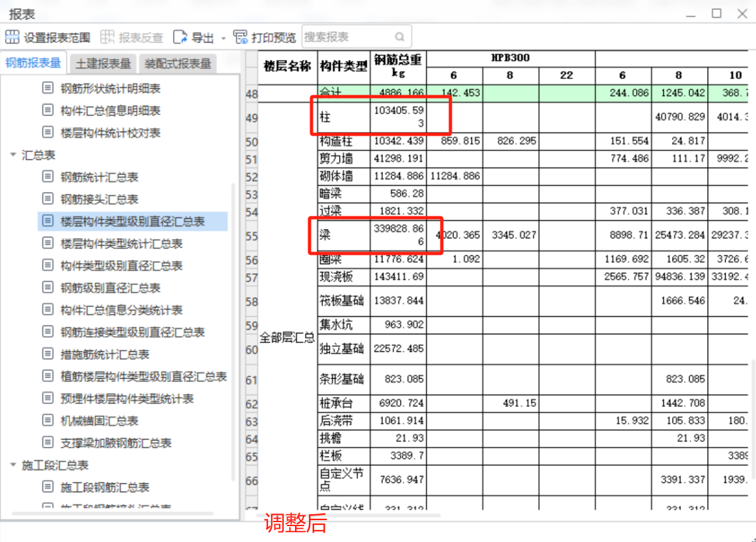Click document icon beside 楼层构件统计校对表
This screenshot has width=756, height=542.
tap(48, 132)
